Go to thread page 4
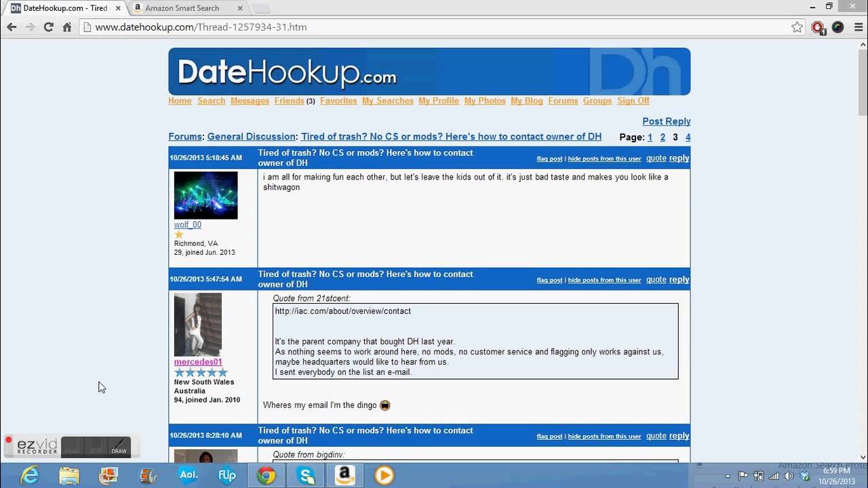The image size is (868, 488). tap(688, 137)
